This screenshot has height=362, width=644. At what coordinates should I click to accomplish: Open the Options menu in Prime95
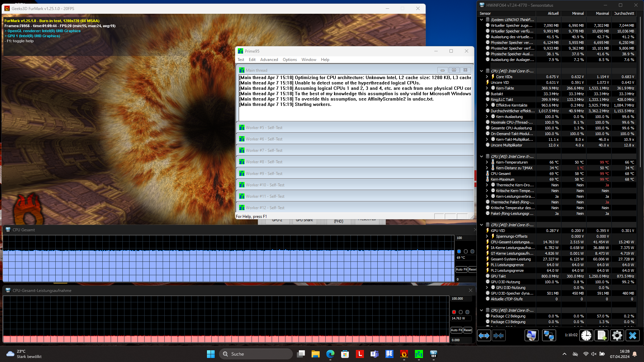pos(289,60)
